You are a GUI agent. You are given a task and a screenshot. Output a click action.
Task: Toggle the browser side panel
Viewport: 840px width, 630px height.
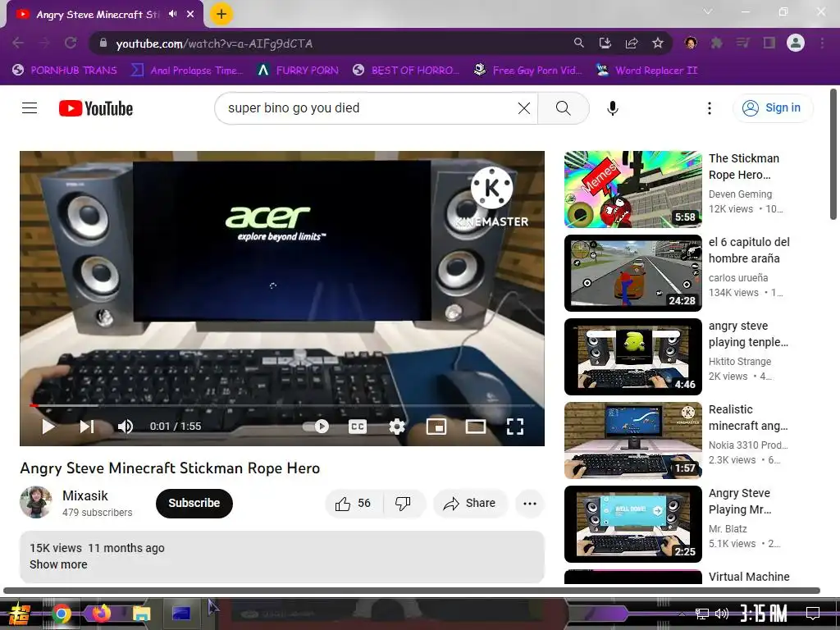(x=769, y=43)
